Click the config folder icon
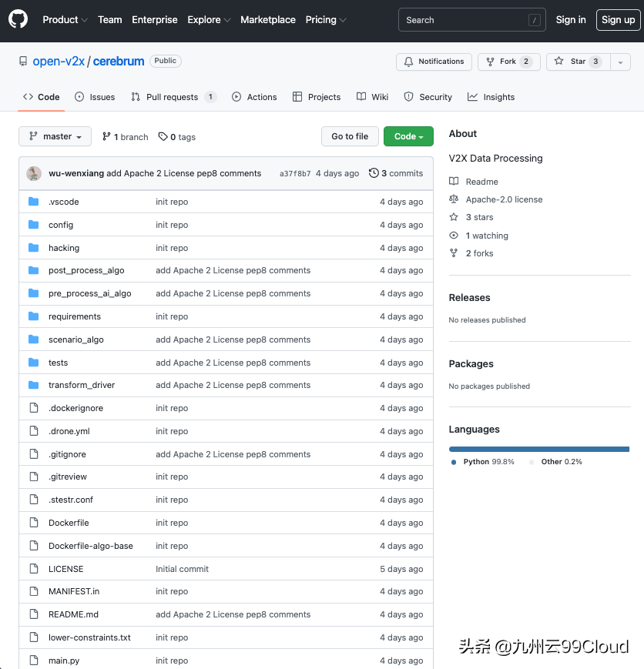 (33, 225)
